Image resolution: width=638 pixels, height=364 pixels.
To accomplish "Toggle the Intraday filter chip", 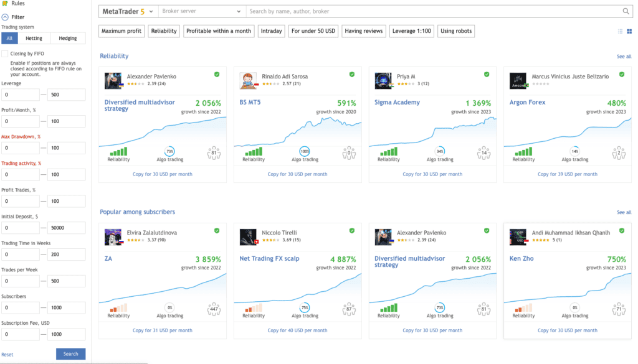I will point(272,31).
